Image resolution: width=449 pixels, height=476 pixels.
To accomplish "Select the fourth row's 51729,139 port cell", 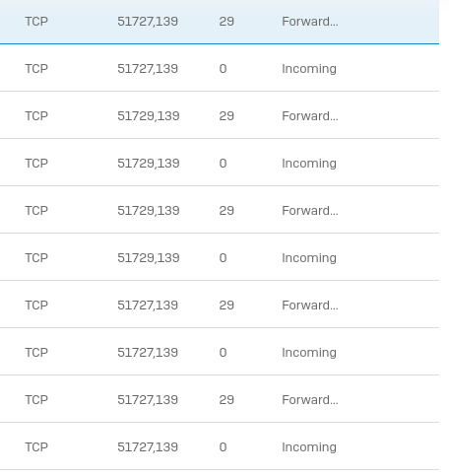I will [x=149, y=164].
